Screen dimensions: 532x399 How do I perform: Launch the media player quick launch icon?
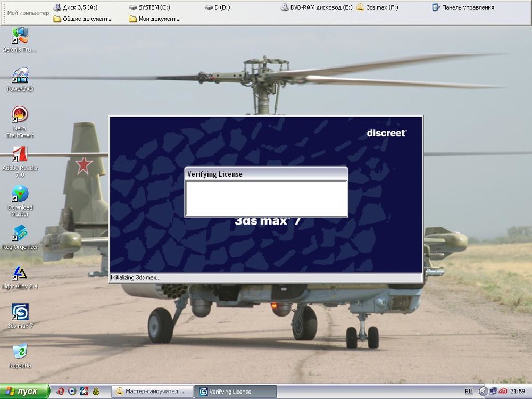pyautogui.click(x=72, y=392)
